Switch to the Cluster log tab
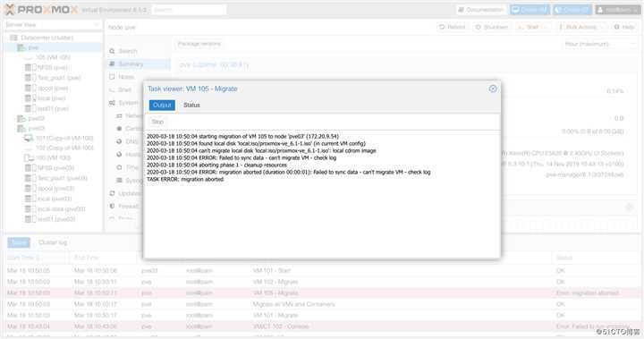Image resolution: width=644 pixels, height=339 pixels. pyautogui.click(x=53, y=243)
